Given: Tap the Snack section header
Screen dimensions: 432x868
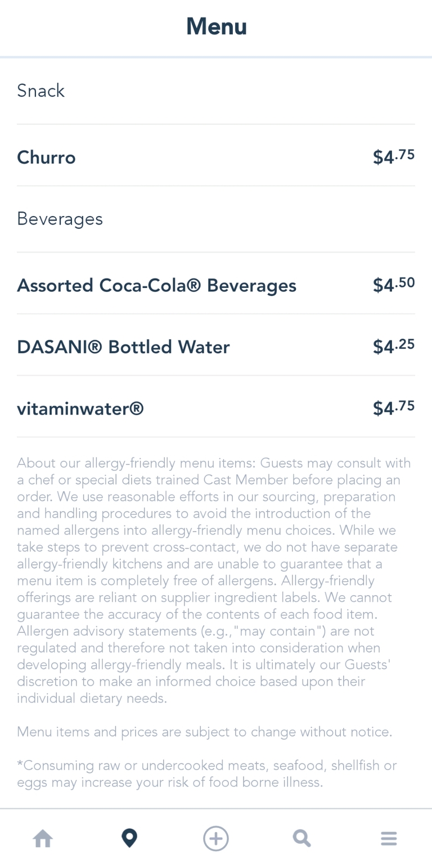Looking at the screenshot, I should [x=41, y=91].
